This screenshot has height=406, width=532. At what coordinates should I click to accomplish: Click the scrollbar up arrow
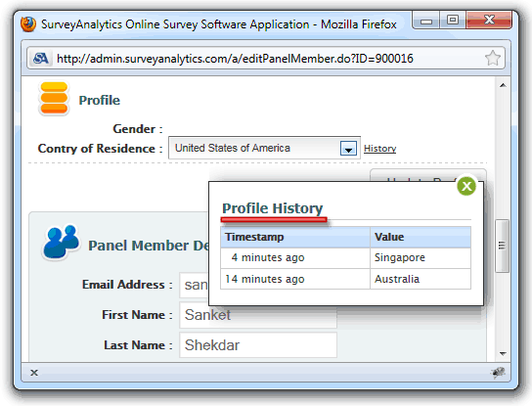click(503, 85)
